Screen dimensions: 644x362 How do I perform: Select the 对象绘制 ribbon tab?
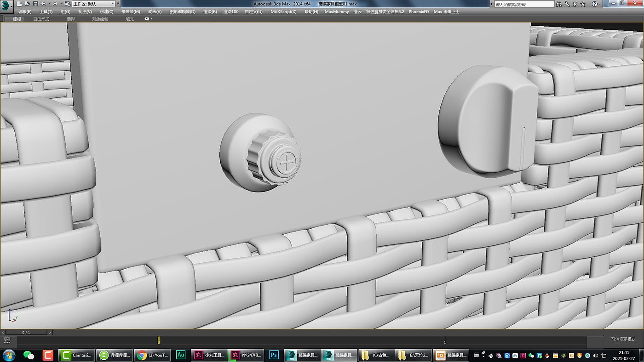click(x=100, y=19)
